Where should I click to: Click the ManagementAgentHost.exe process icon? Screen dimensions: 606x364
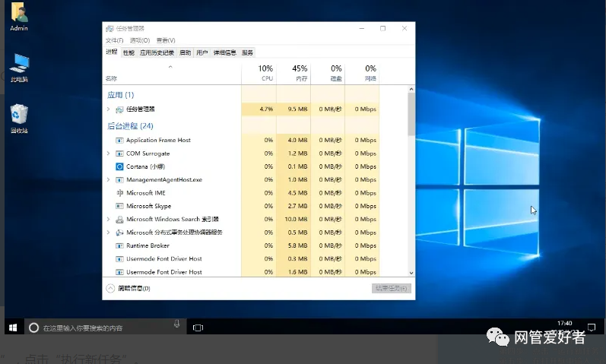(119, 179)
